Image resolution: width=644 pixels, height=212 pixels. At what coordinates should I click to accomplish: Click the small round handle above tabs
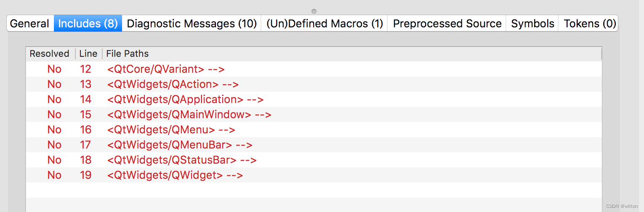pyautogui.click(x=314, y=11)
